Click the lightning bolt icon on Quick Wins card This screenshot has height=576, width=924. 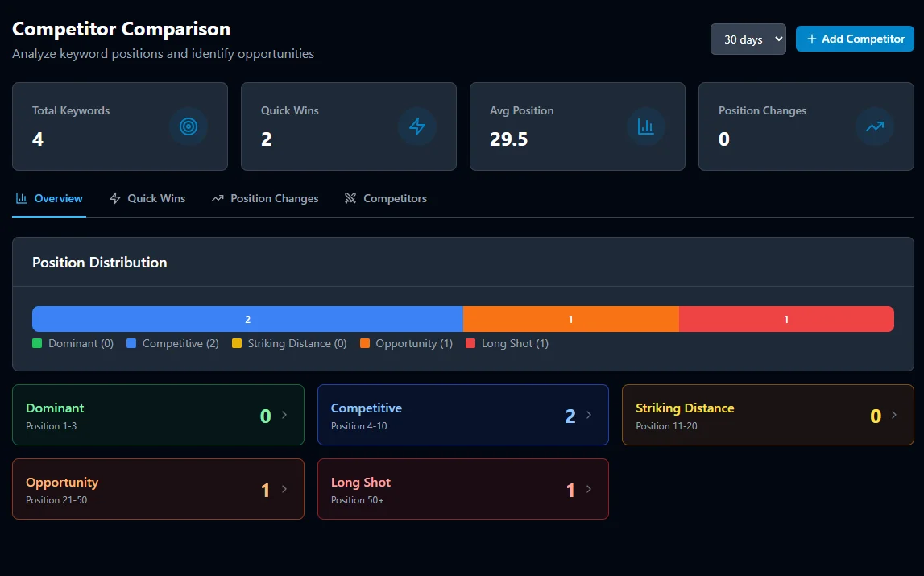[416, 126]
